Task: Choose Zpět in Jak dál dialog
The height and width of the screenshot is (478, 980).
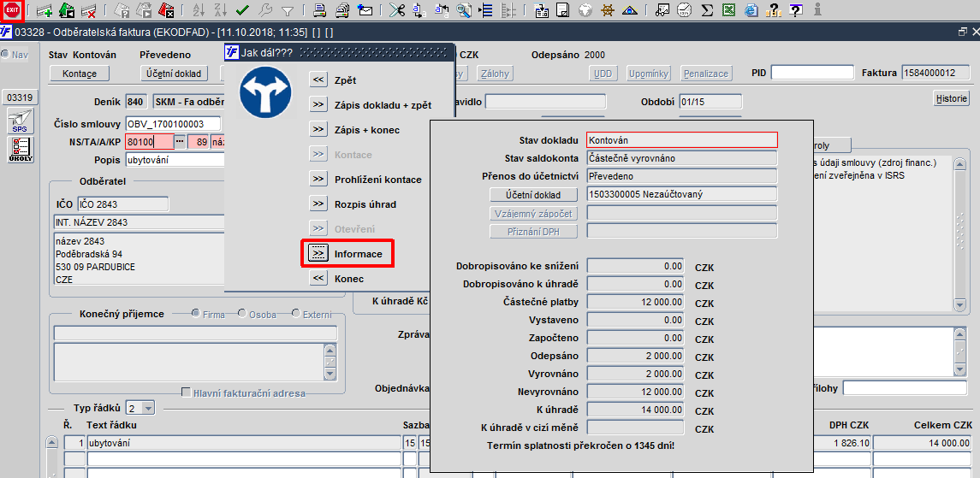Action: tap(318, 80)
